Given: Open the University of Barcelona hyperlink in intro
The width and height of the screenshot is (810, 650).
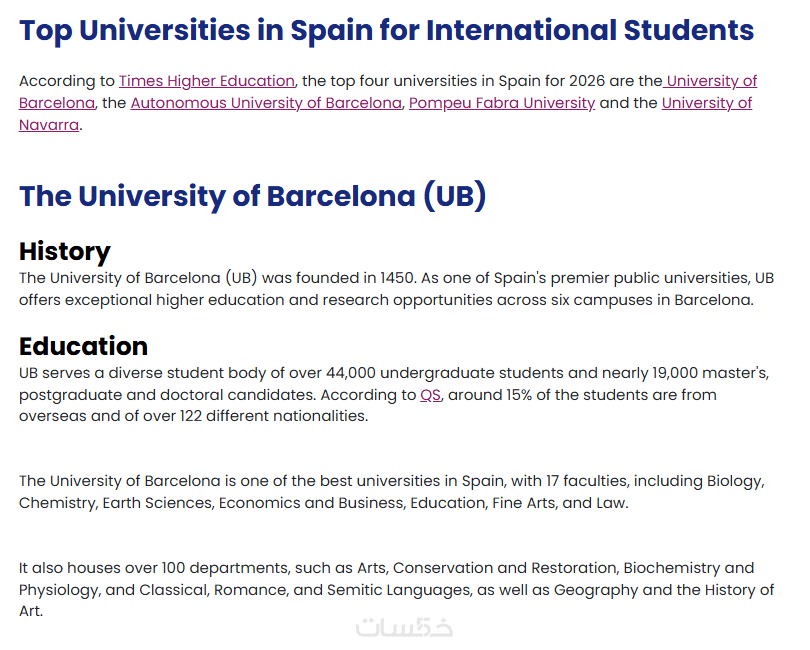Looking at the screenshot, I should [x=711, y=81].
